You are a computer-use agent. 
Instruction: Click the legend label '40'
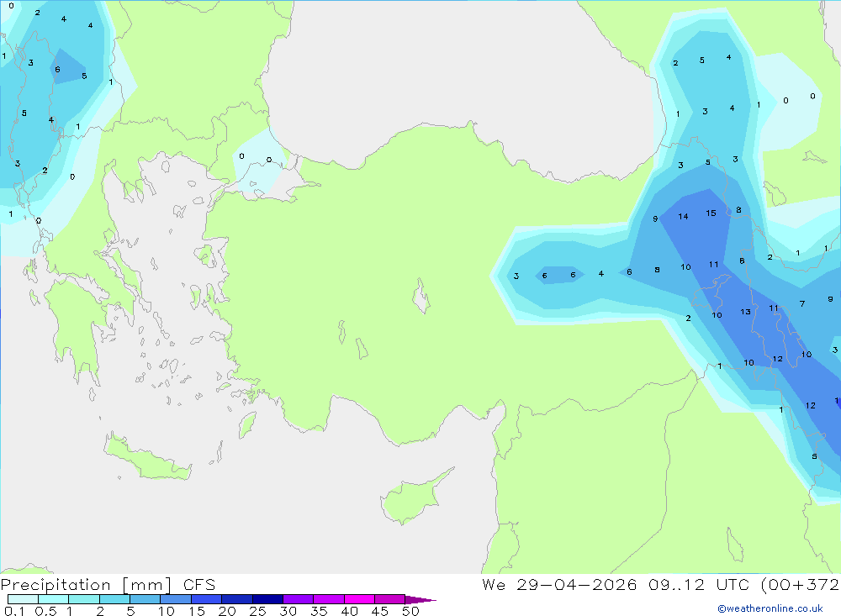pyautogui.click(x=349, y=611)
